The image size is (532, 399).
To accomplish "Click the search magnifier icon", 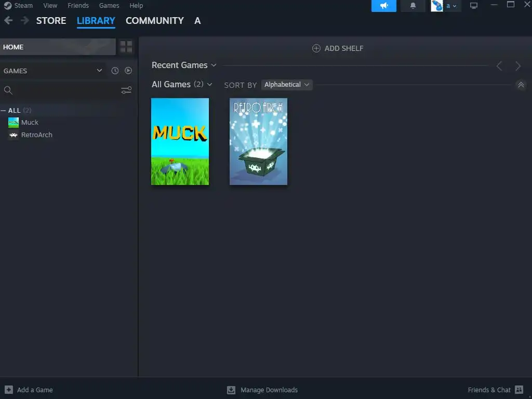I will tap(8, 90).
